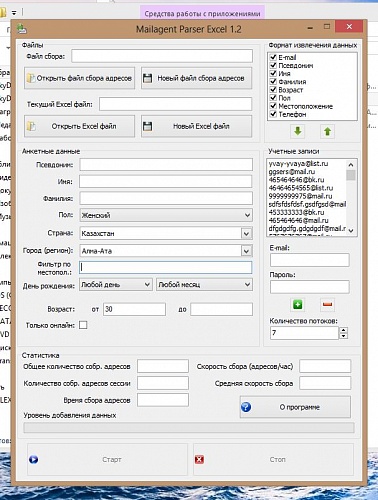The width and height of the screenshot is (378, 500).
Task: Click the Старт button
Action: click(x=107, y=460)
